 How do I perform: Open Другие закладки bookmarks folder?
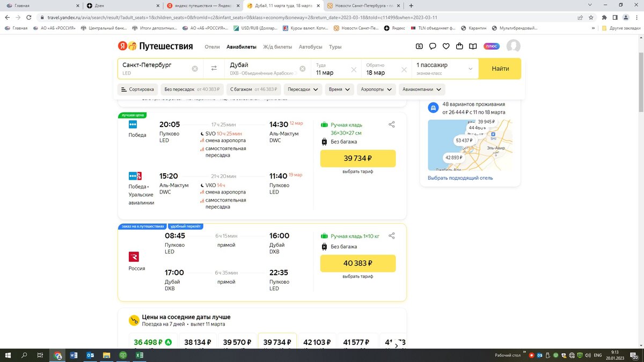[x=621, y=28]
